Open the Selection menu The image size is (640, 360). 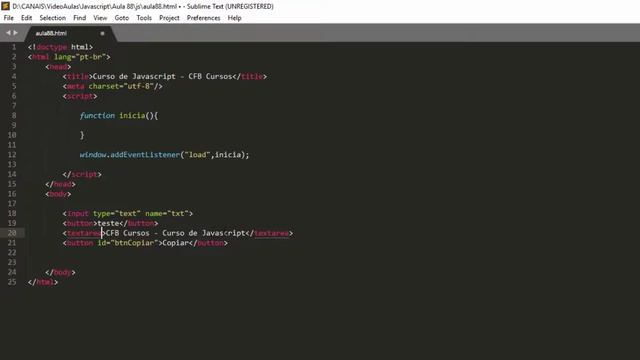53,18
